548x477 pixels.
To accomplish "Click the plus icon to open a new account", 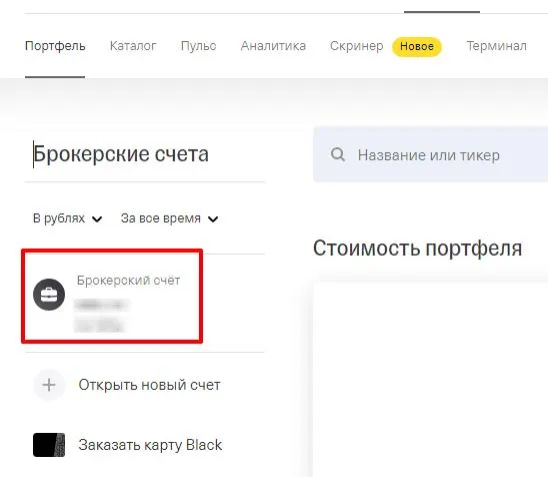I will 49,385.
